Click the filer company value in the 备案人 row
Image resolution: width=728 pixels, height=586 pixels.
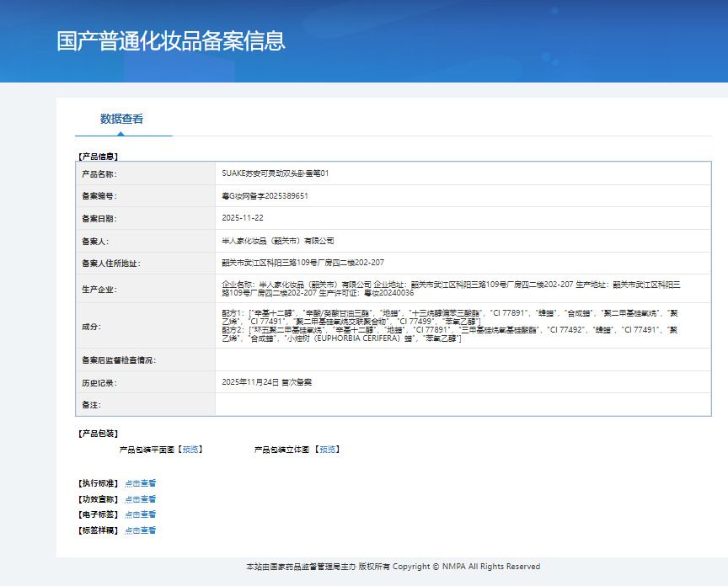tap(278, 241)
